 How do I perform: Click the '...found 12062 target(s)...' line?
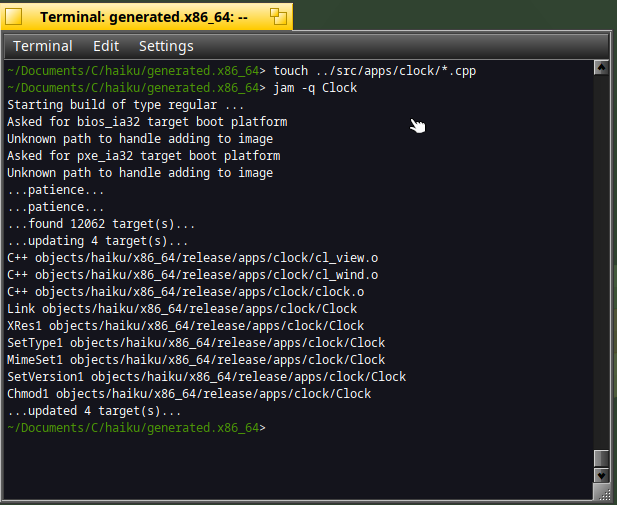tap(101, 224)
